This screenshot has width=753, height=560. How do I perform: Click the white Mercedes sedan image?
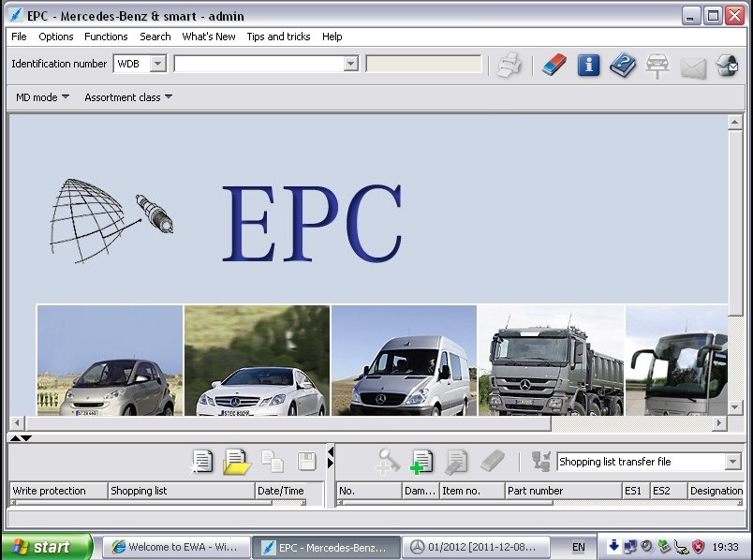tap(257, 361)
